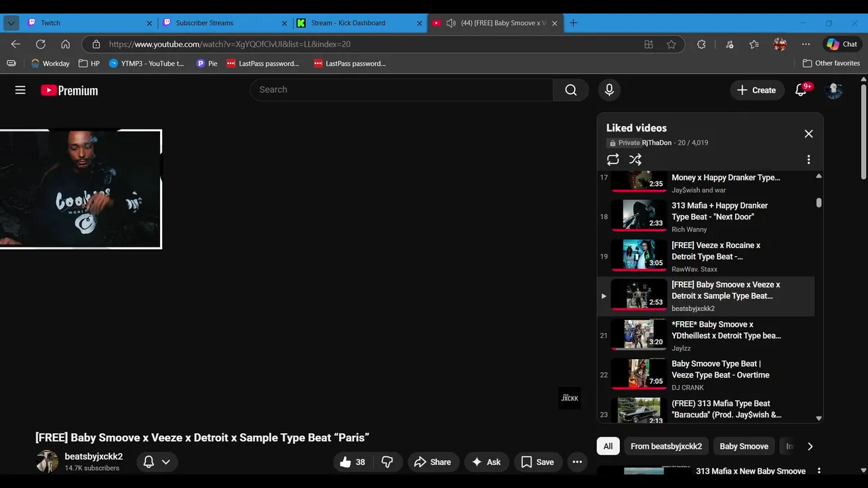Open favorites hub icon
Viewport: 868px width, 488px height.
754,44
